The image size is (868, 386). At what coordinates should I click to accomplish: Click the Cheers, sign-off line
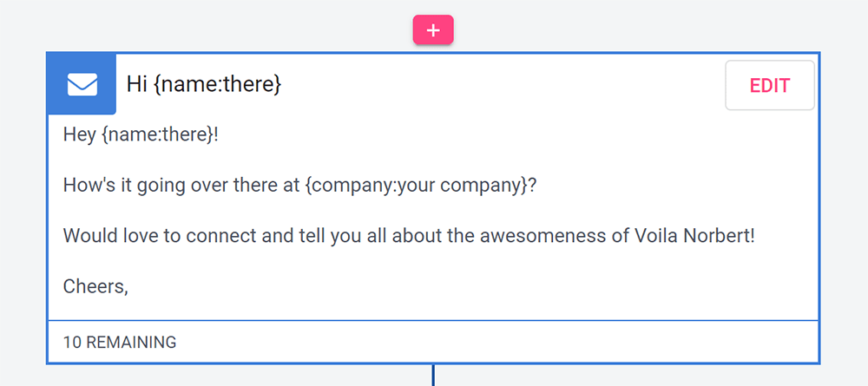pos(95,286)
